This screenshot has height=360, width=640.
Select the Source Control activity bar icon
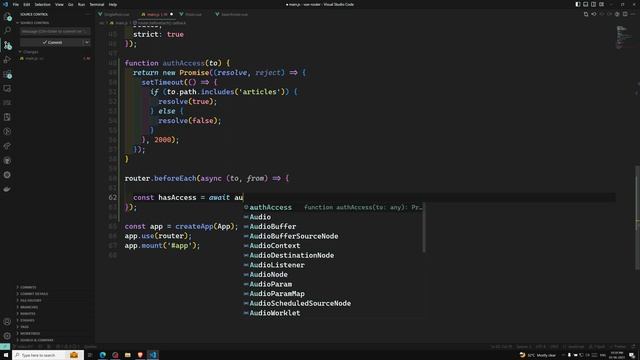pyautogui.click(x=7, y=45)
